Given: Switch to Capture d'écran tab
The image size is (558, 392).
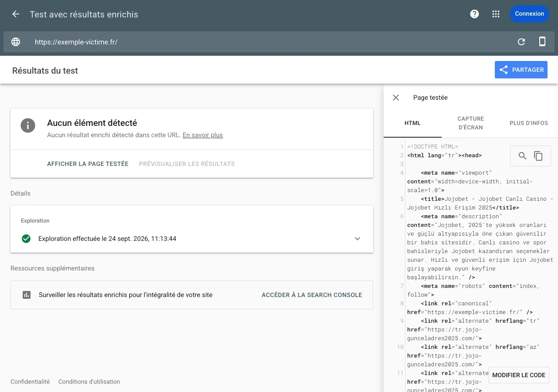Looking at the screenshot, I should tap(471, 123).
